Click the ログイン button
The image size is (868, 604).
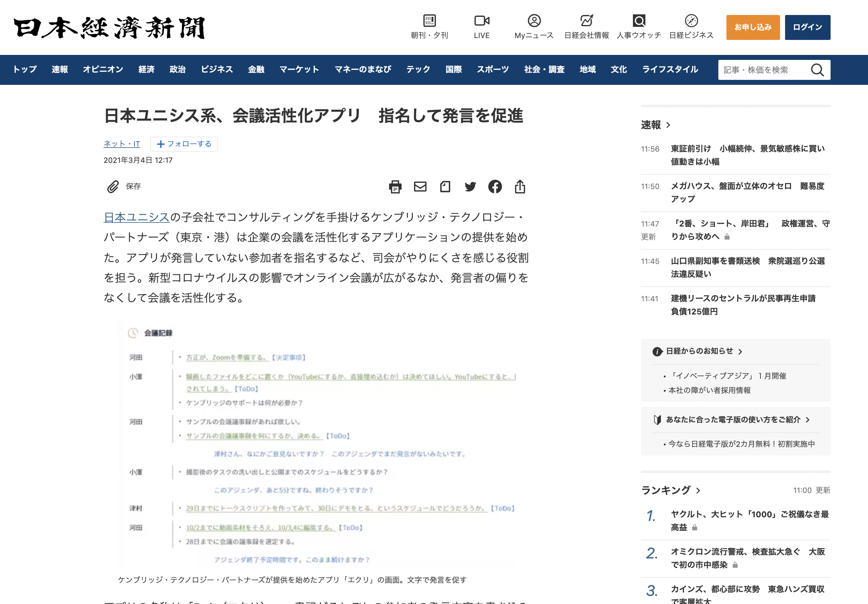807,27
